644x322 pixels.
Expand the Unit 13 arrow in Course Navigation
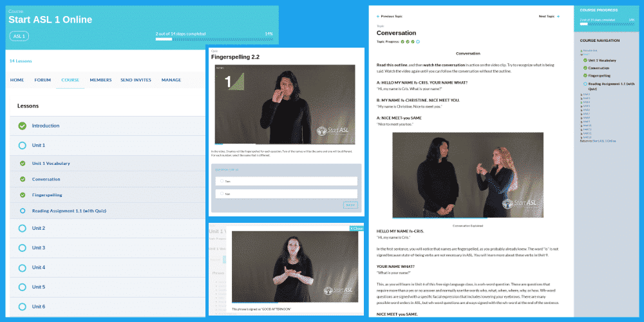click(x=581, y=138)
